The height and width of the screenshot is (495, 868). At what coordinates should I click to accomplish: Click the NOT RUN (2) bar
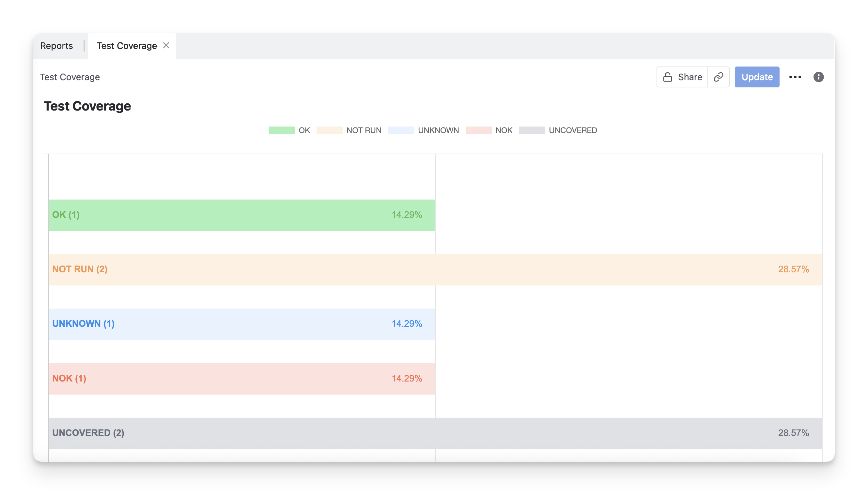[x=435, y=270]
